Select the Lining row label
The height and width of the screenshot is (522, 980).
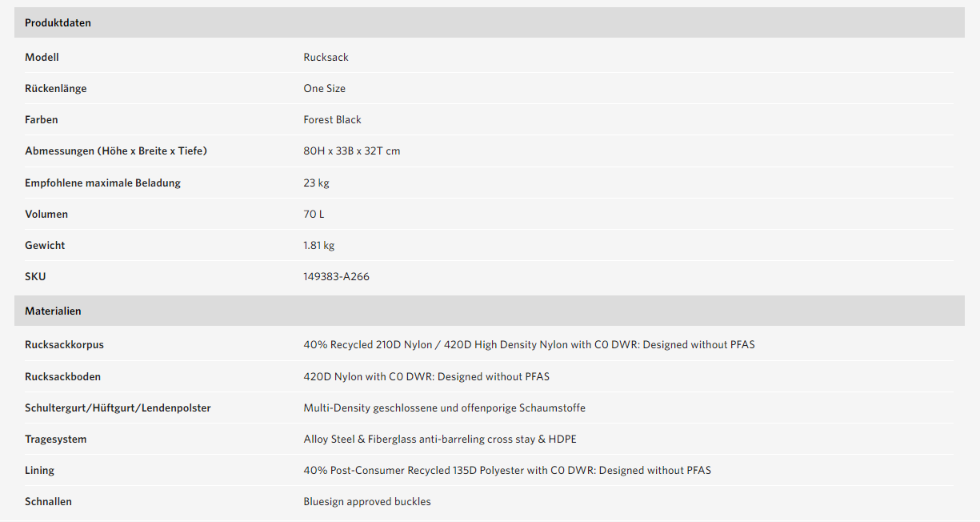[x=39, y=470]
